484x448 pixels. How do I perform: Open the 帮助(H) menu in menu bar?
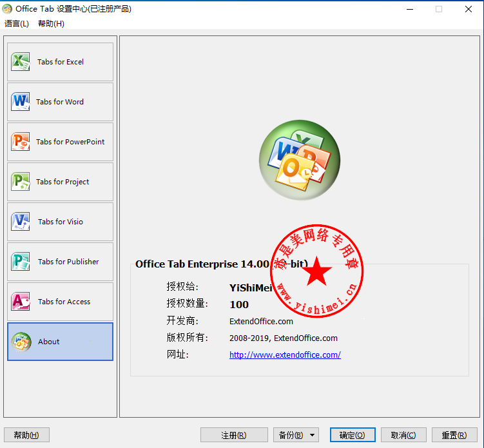52,24
